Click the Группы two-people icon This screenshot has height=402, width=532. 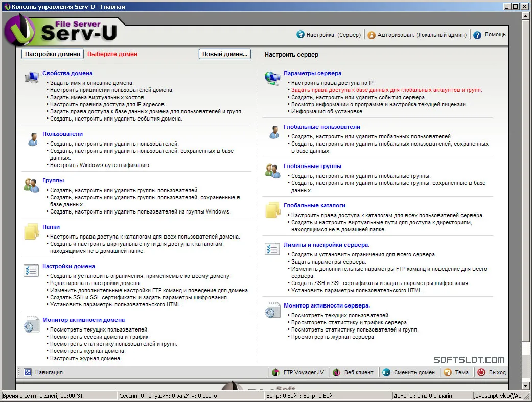[32, 185]
